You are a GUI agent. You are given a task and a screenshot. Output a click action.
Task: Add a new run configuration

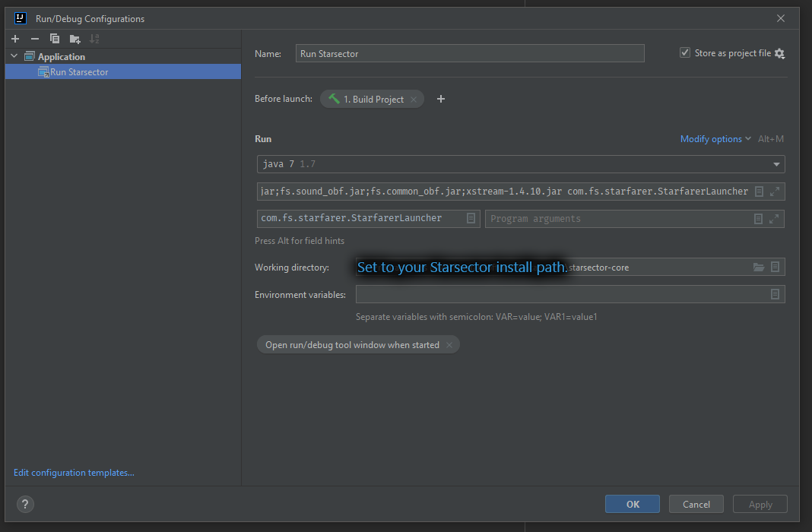15,39
